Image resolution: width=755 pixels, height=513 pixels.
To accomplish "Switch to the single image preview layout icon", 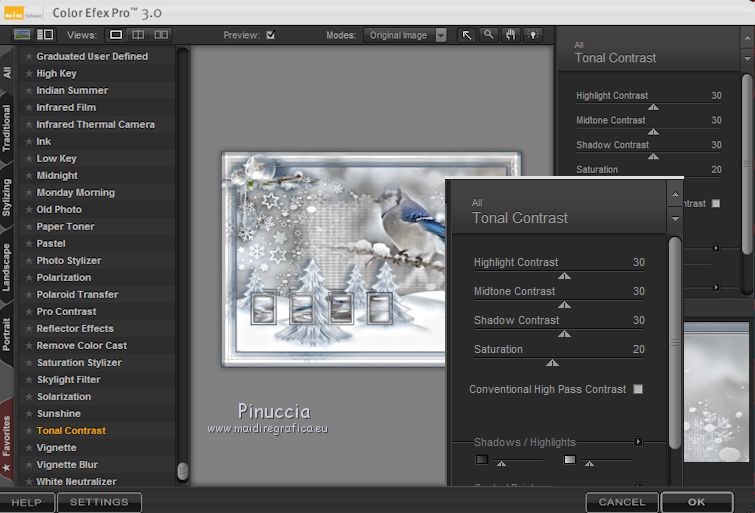I will pos(22,35).
